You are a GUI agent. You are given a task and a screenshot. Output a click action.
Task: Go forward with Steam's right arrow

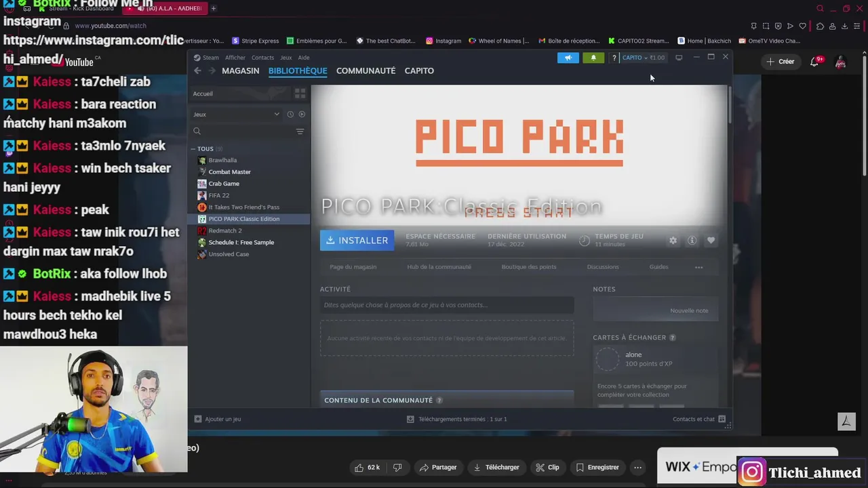[212, 70]
